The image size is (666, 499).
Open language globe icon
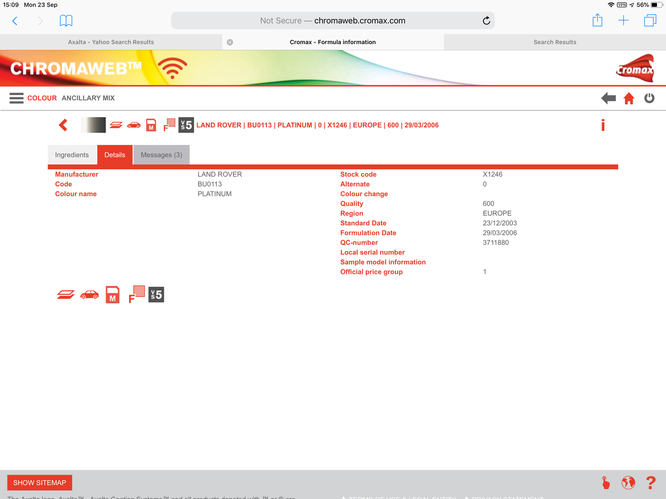[628, 482]
